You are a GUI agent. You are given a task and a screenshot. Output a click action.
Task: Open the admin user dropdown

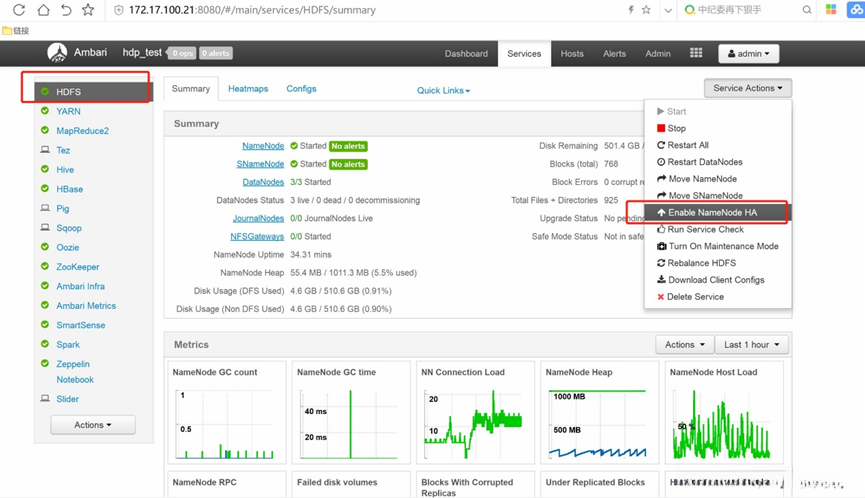click(x=748, y=53)
